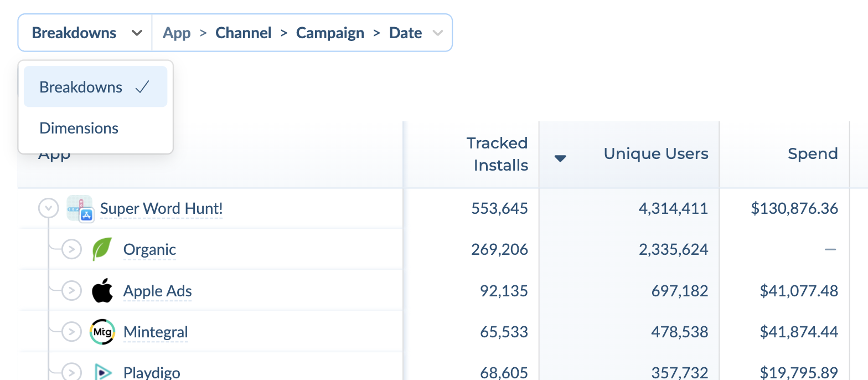Click the Mintegral logo icon
Image resolution: width=868 pixels, height=380 pixels.
pos(102,331)
